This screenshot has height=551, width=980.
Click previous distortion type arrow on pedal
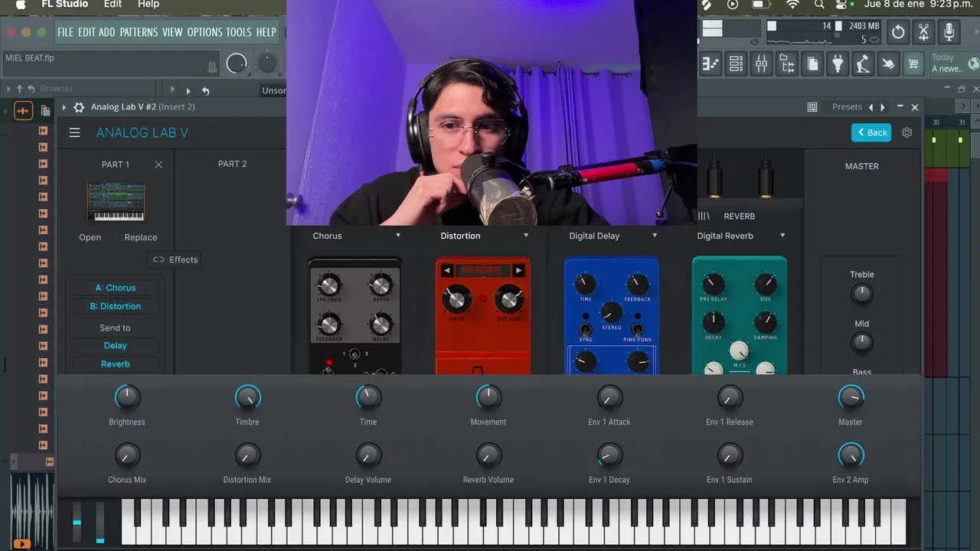click(447, 270)
